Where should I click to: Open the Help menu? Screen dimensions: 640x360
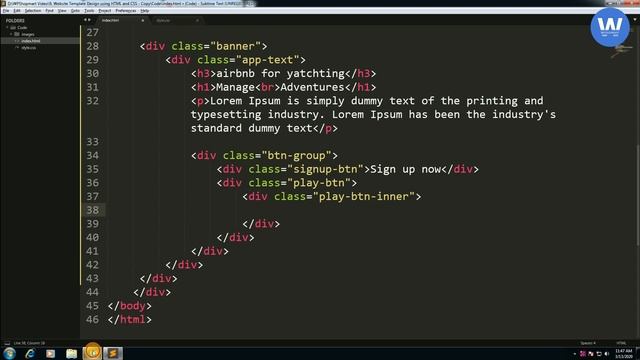[x=144, y=11]
